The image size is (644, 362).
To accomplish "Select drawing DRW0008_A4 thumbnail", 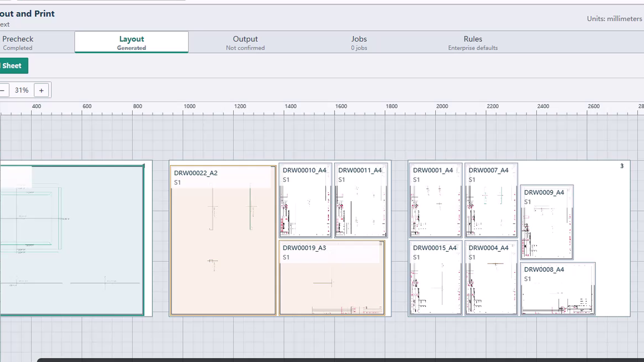I will click(x=558, y=288).
